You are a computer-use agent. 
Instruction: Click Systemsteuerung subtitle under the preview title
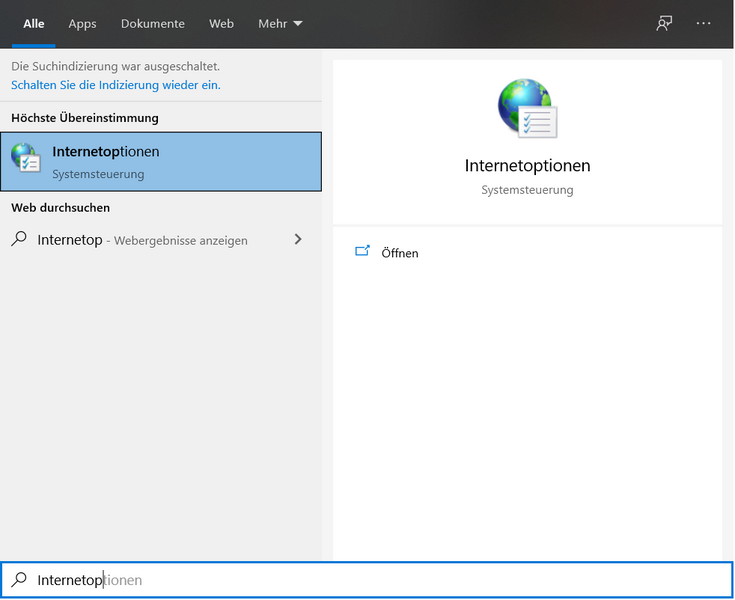pos(527,190)
